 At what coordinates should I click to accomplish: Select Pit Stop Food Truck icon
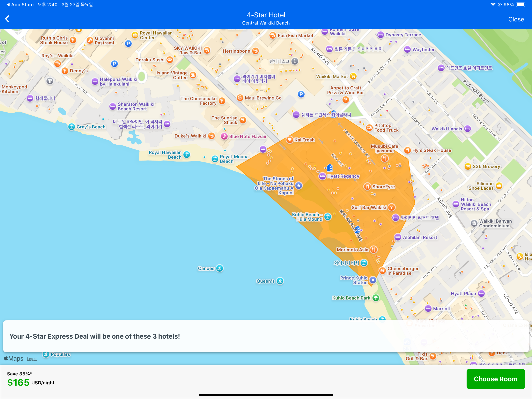[x=369, y=128]
